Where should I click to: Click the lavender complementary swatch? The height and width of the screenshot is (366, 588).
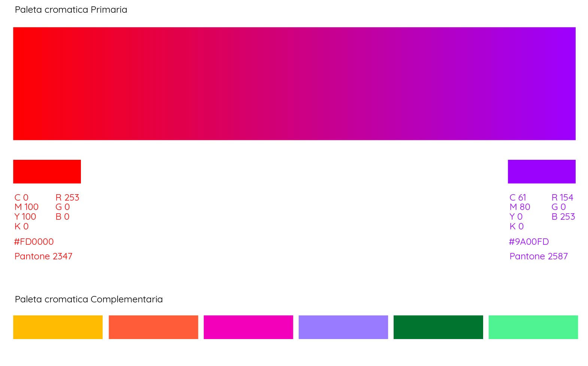point(343,327)
